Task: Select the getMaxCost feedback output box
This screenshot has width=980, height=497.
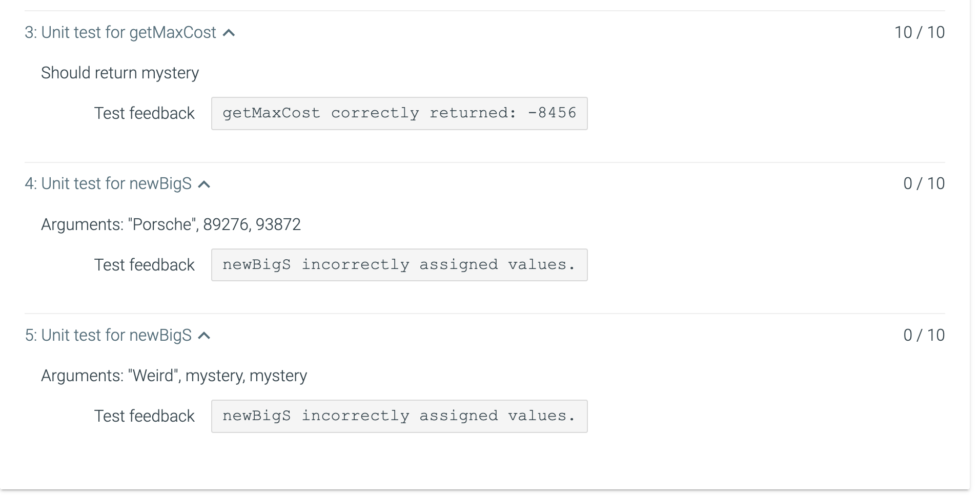Action: [399, 113]
